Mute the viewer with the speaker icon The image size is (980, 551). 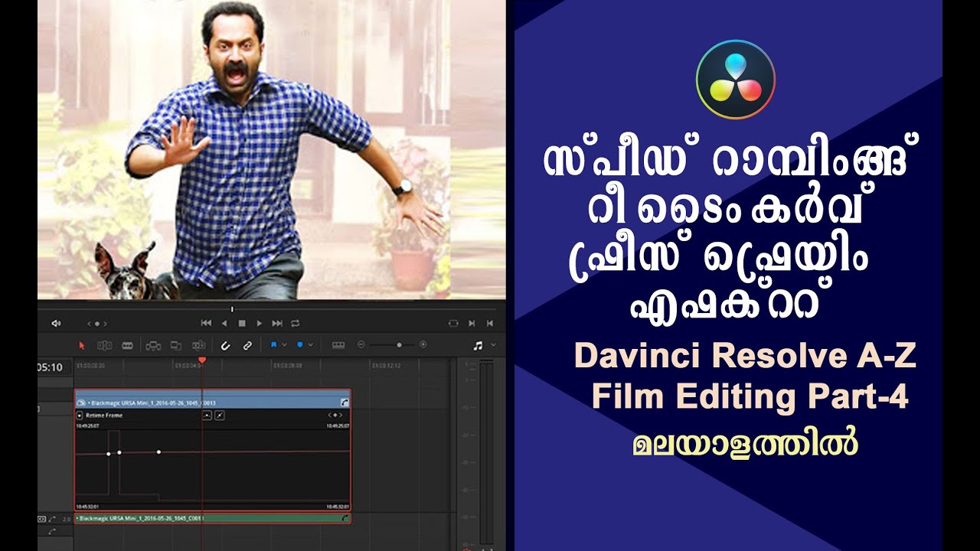56,323
